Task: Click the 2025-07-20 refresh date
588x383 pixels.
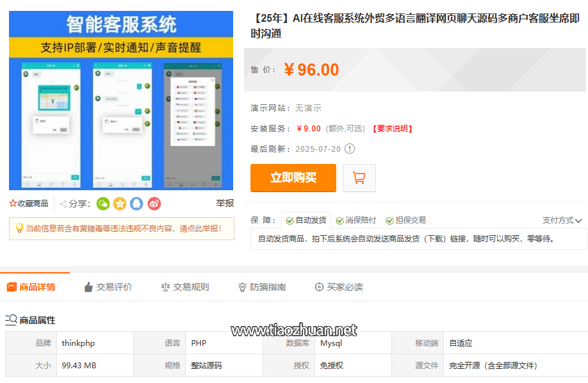Action: pyautogui.click(x=318, y=149)
